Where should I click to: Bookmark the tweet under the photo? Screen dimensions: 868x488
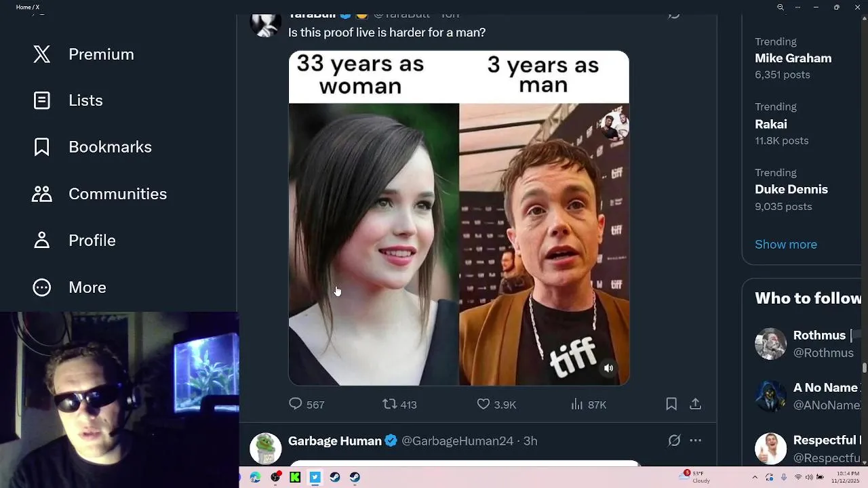click(x=671, y=404)
